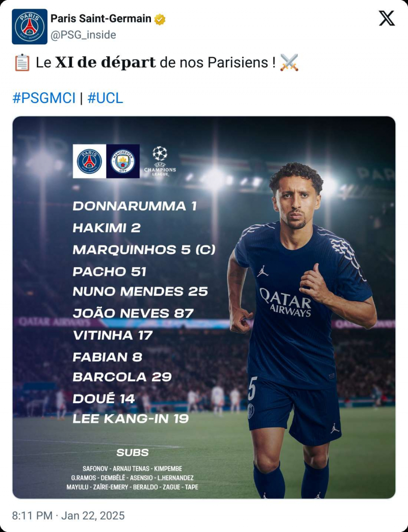Click the PSG profile avatar
The width and height of the screenshot is (408, 532).
coord(30,26)
